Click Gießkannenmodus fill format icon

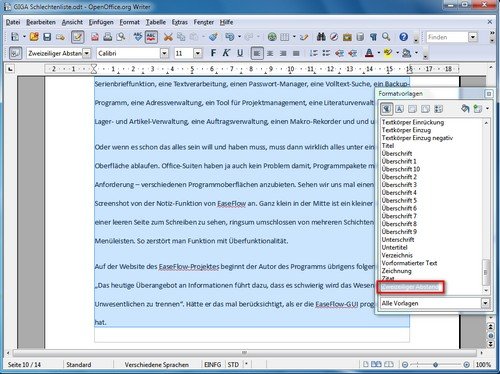click(x=465, y=109)
